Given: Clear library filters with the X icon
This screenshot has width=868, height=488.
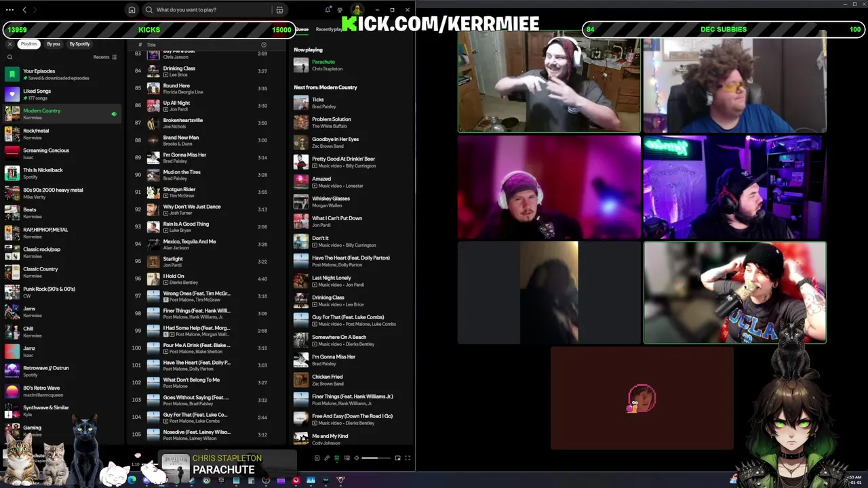Looking at the screenshot, I should tap(9, 44).
